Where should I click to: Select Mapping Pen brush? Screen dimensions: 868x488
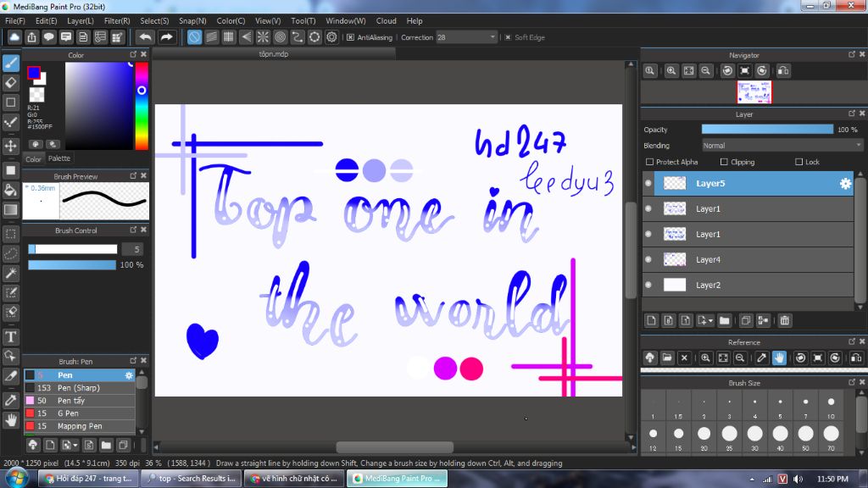80,426
